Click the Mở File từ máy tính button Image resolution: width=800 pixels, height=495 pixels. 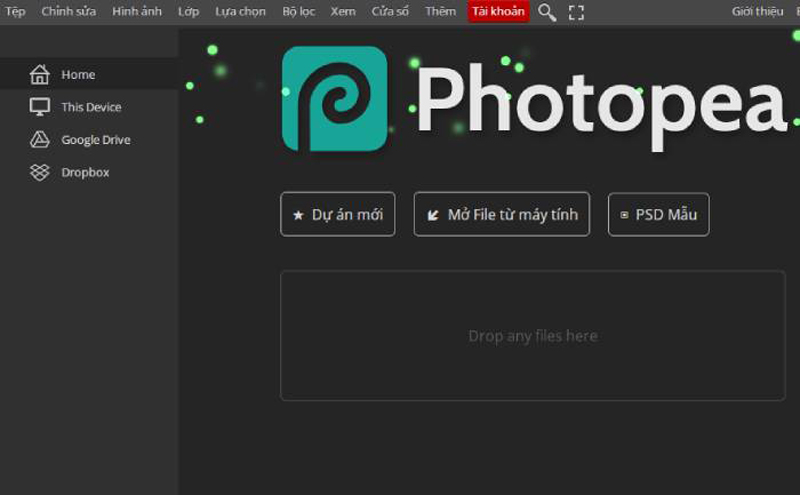502,214
